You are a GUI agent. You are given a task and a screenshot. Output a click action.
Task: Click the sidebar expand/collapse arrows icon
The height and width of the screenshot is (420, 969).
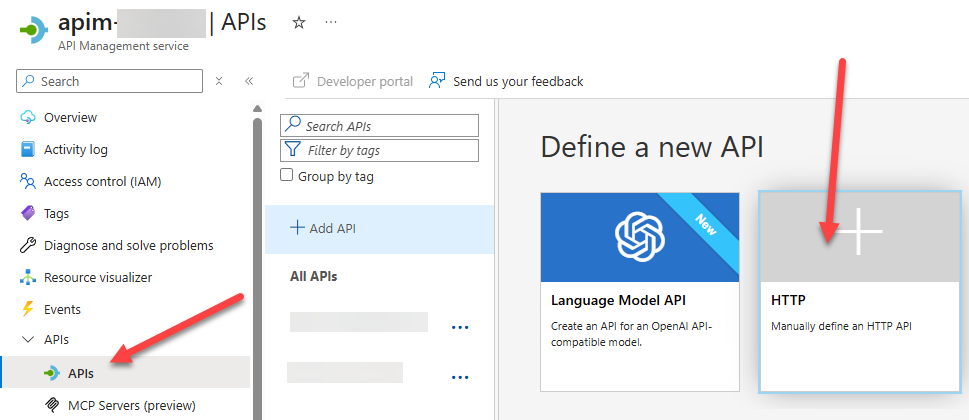click(x=219, y=81)
